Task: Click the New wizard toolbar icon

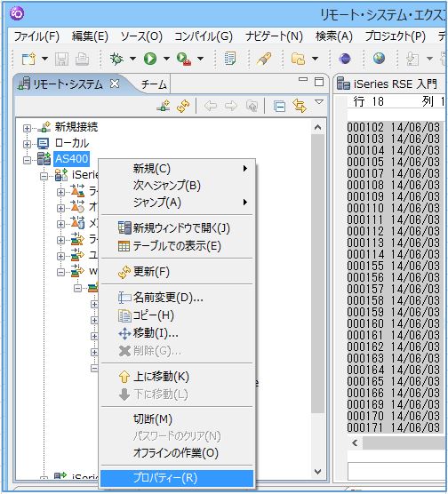Action: [28, 59]
